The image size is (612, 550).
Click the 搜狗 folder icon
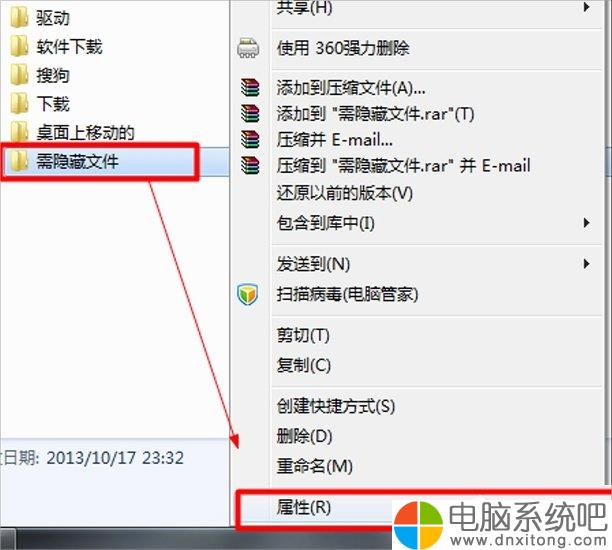(19, 75)
